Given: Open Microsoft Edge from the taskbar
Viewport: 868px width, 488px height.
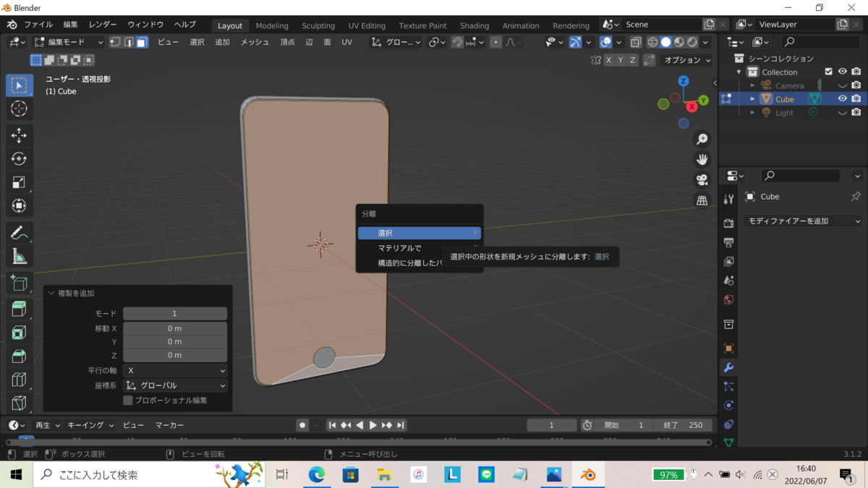Looking at the screenshot, I should click(x=317, y=475).
